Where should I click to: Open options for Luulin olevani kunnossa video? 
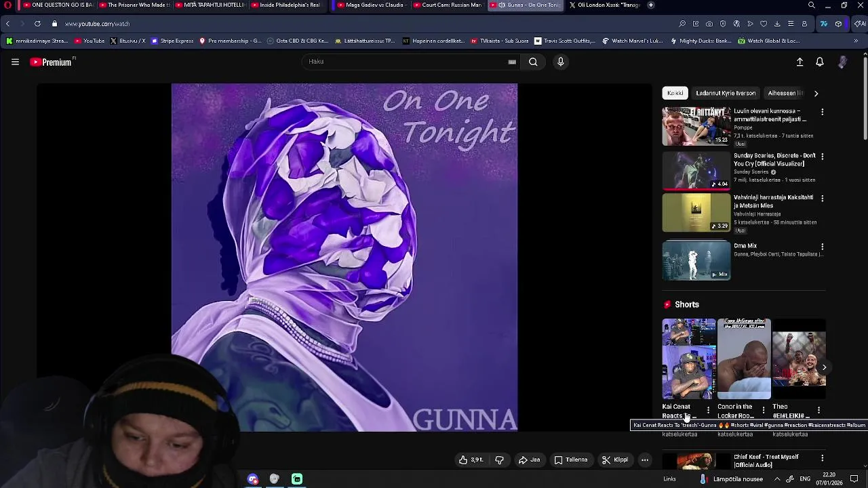[823, 112]
